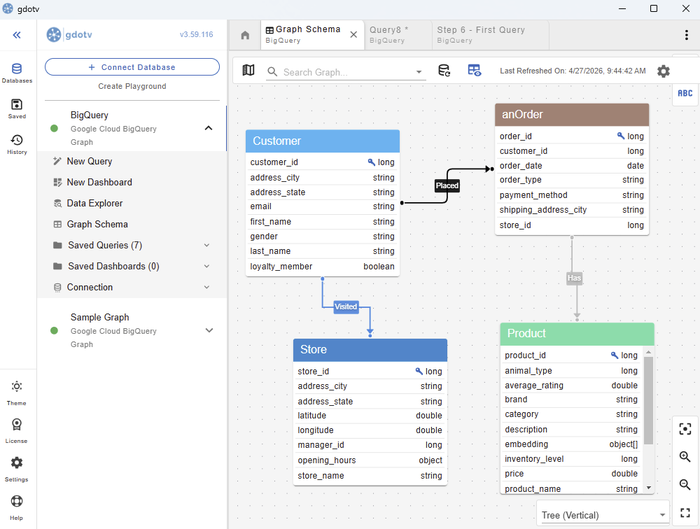
Task: Click the refresh database schema icon
Action: pyautogui.click(x=444, y=70)
